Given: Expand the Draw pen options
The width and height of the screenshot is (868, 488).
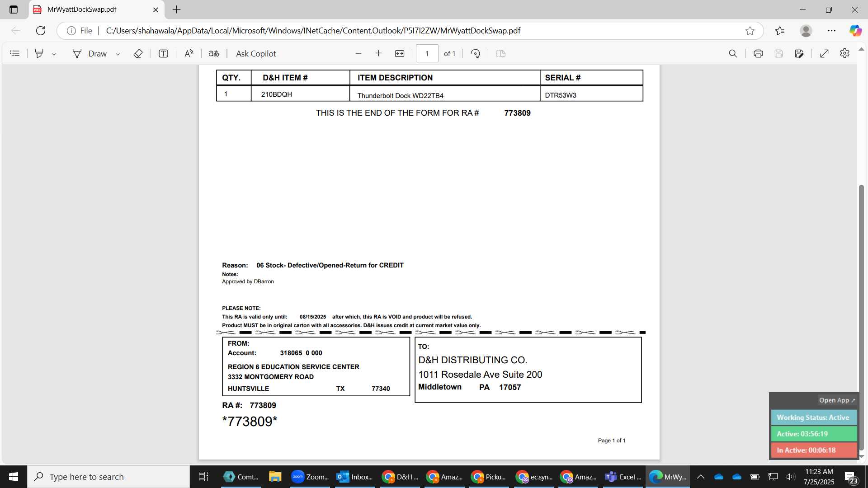Looking at the screenshot, I should coord(118,54).
